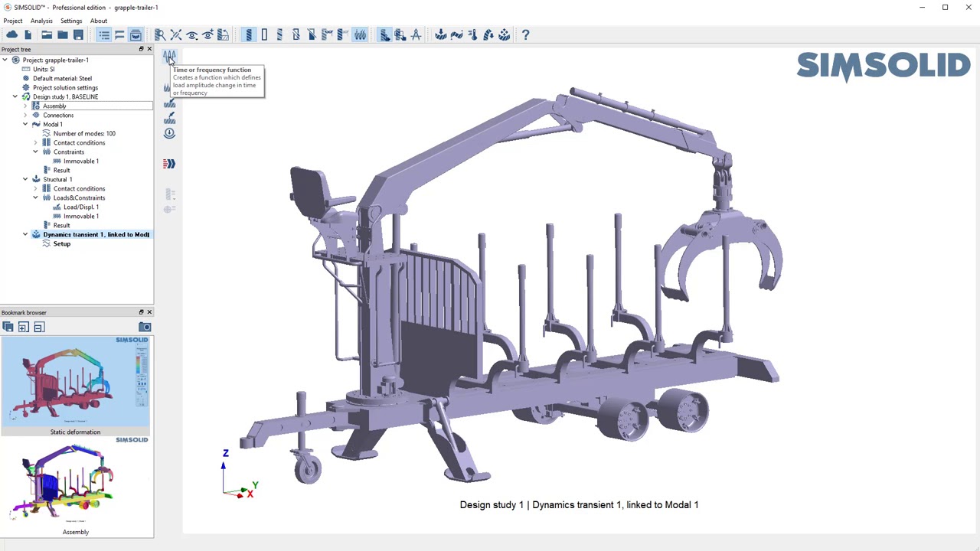Float the Bookmark browser panel
980x551 pixels.
[141, 312]
